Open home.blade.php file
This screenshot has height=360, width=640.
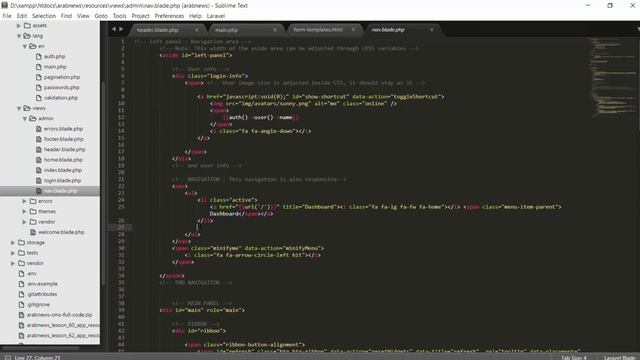(63, 160)
